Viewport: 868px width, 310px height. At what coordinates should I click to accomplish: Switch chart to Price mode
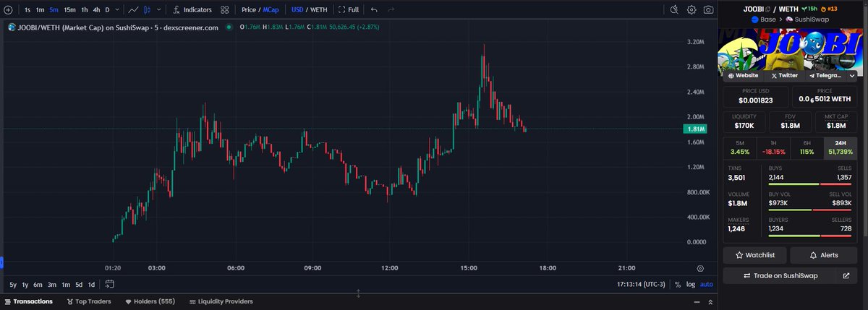pyautogui.click(x=250, y=10)
